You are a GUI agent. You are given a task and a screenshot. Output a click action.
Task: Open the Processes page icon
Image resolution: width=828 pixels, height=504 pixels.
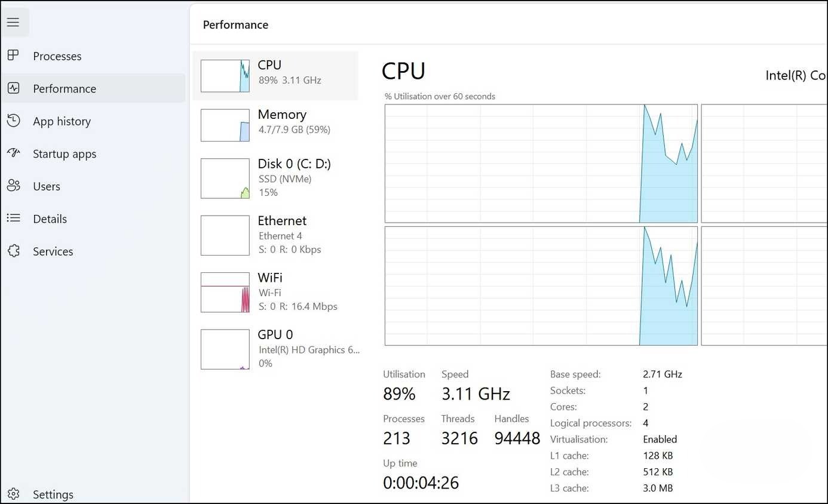13,56
